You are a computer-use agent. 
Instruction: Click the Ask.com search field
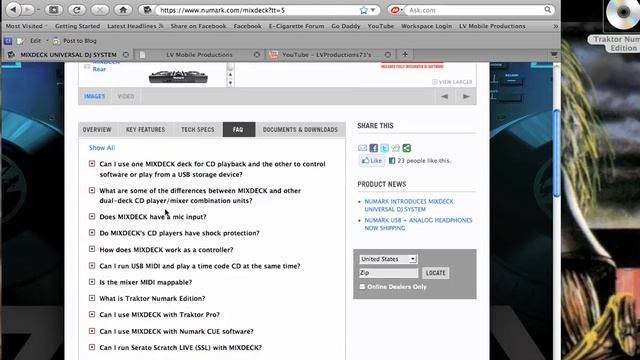(x=474, y=10)
